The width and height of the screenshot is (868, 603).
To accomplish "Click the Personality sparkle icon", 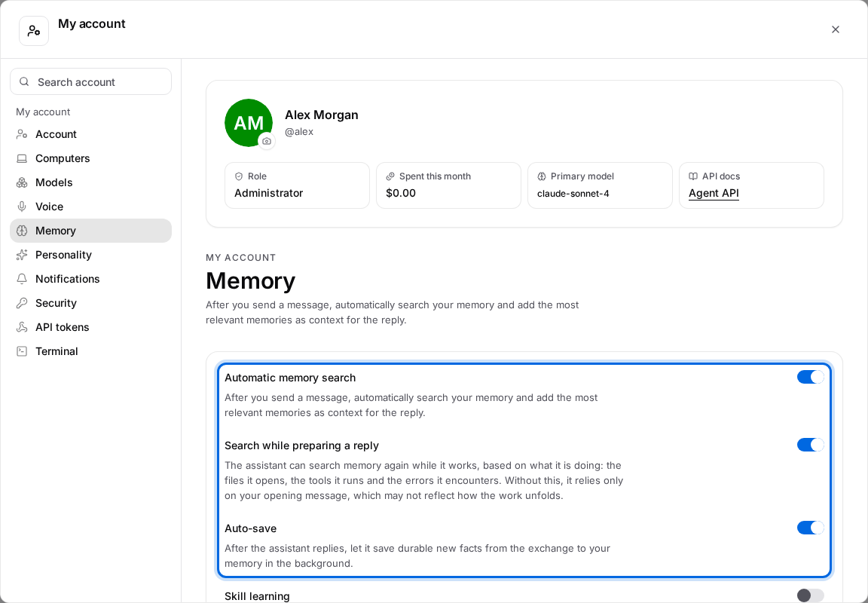I will (22, 255).
